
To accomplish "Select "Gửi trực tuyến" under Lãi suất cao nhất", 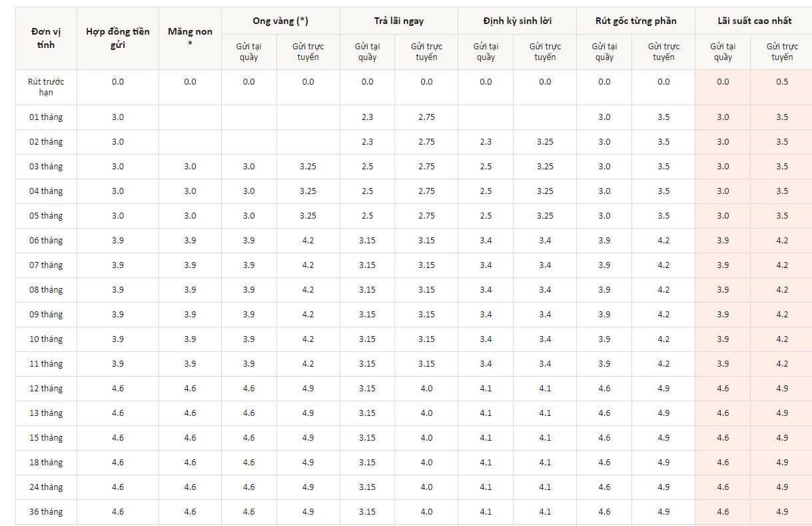I will pyautogui.click(x=782, y=51).
